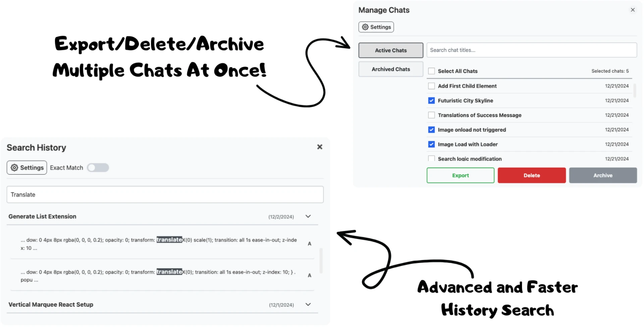
Task: Archive the selected chats
Action: coord(603,175)
